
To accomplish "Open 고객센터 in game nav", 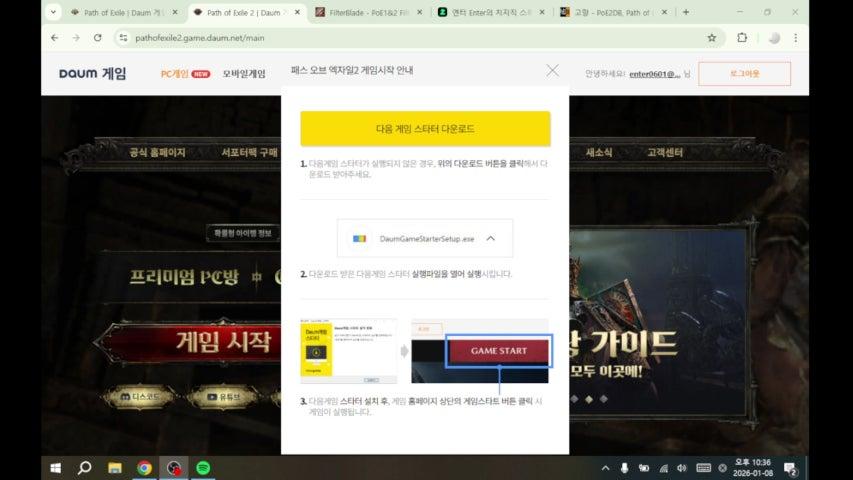I will [665, 152].
